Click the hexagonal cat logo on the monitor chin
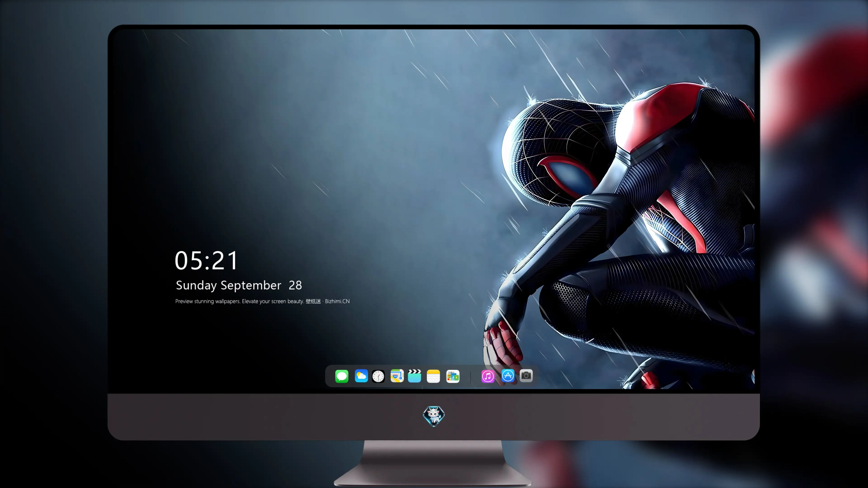This screenshot has height=488, width=868. coord(434,416)
